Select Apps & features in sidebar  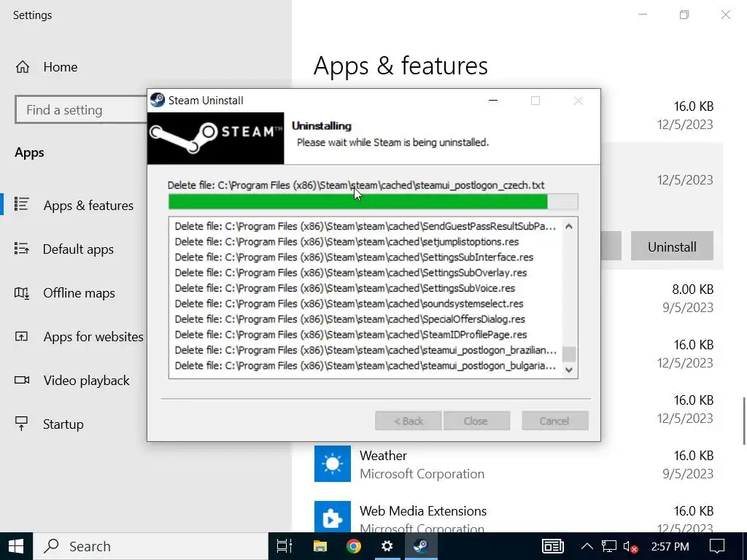point(74,205)
